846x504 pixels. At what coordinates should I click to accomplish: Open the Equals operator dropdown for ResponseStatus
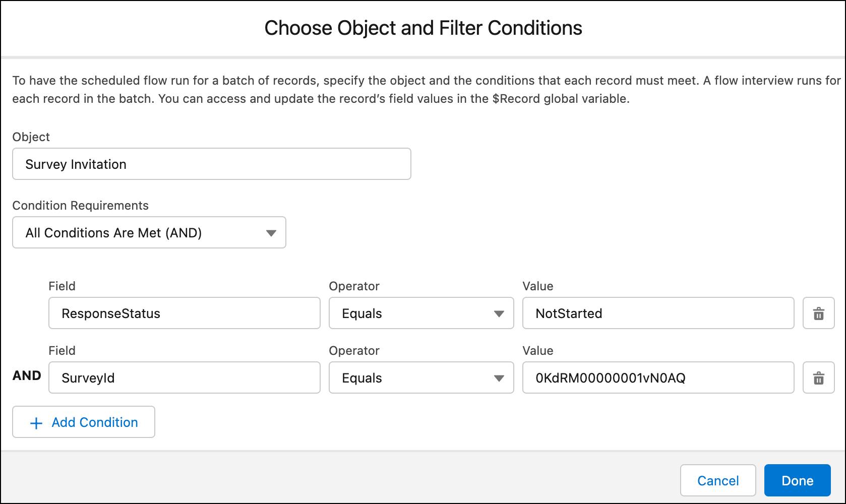coord(421,313)
